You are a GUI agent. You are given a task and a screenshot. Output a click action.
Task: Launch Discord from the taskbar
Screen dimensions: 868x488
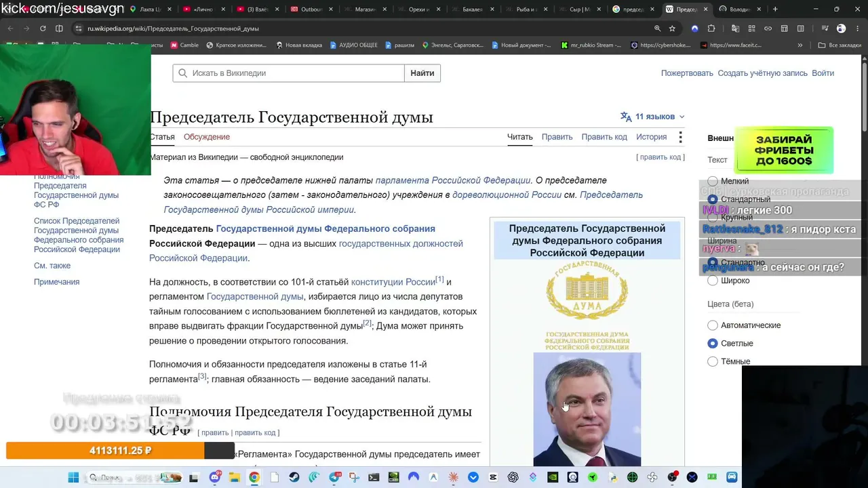pos(216,477)
